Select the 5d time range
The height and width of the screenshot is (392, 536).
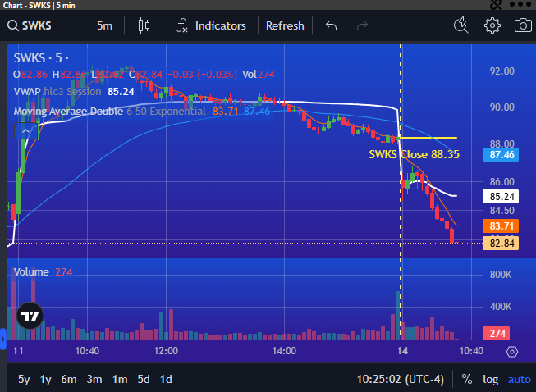click(x=144, y=380)
